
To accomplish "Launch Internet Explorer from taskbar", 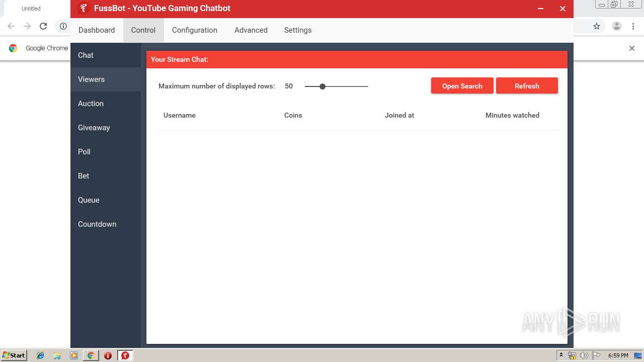I will coord(40,355).
